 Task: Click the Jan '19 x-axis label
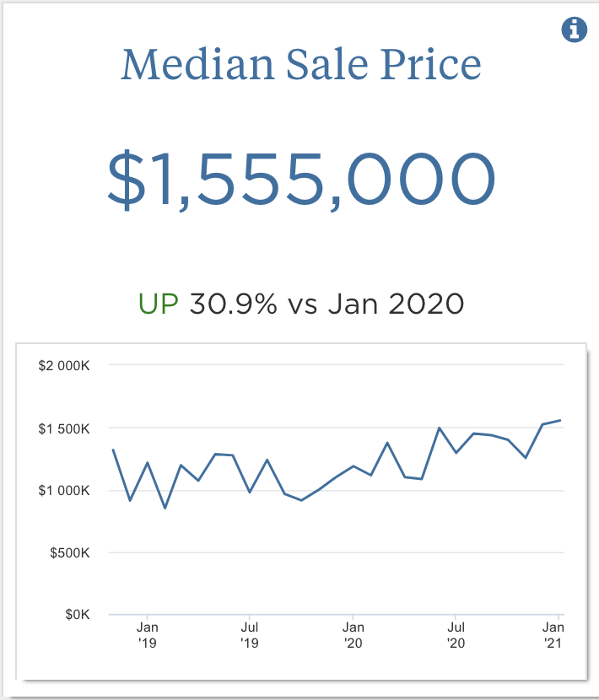[147, 634]
